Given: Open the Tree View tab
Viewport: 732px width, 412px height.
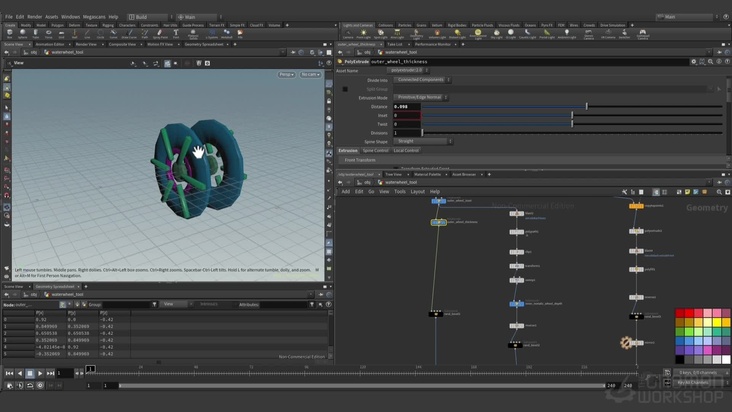Looking at the screenshot, I should [x=393, y=175].
